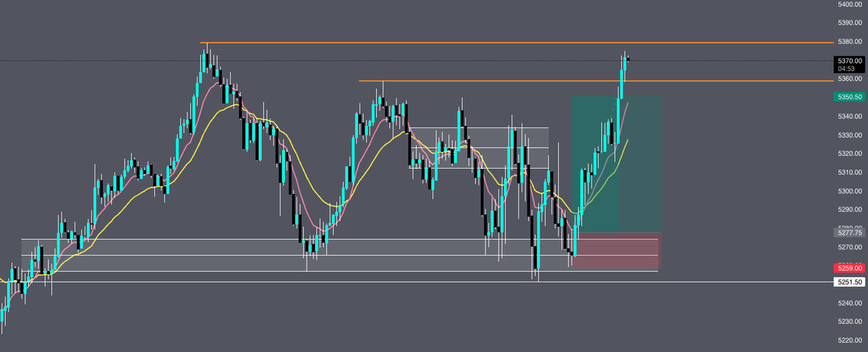Click the white 5251.50 line price label

coord(848,282)
